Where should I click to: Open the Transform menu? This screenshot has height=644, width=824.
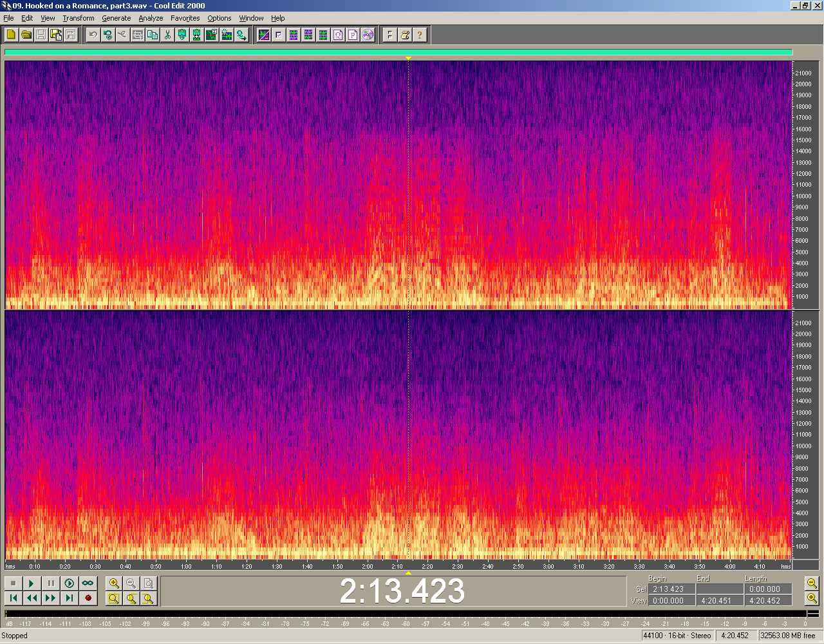(x=79, y=18)
